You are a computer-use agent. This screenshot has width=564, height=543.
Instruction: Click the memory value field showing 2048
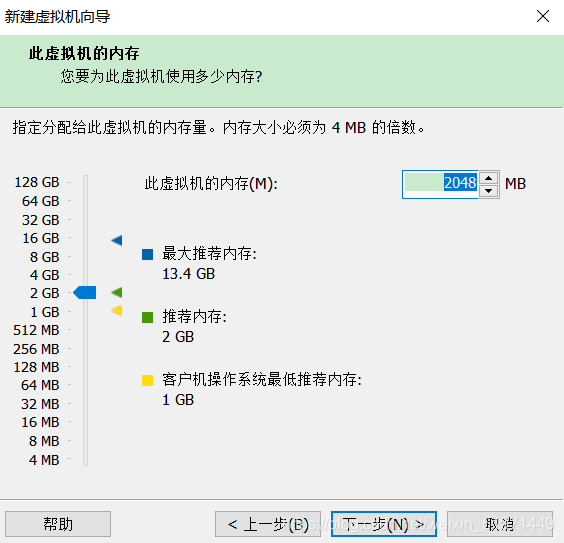(441, 184)
